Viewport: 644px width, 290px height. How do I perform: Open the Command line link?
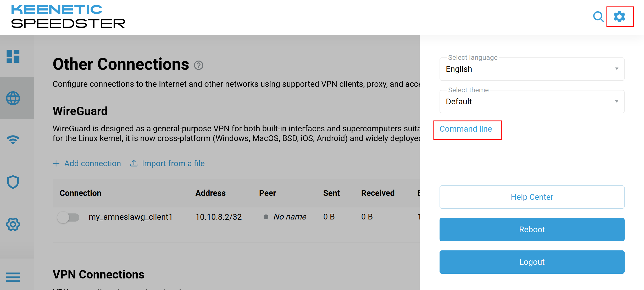[x=466, y=129]
